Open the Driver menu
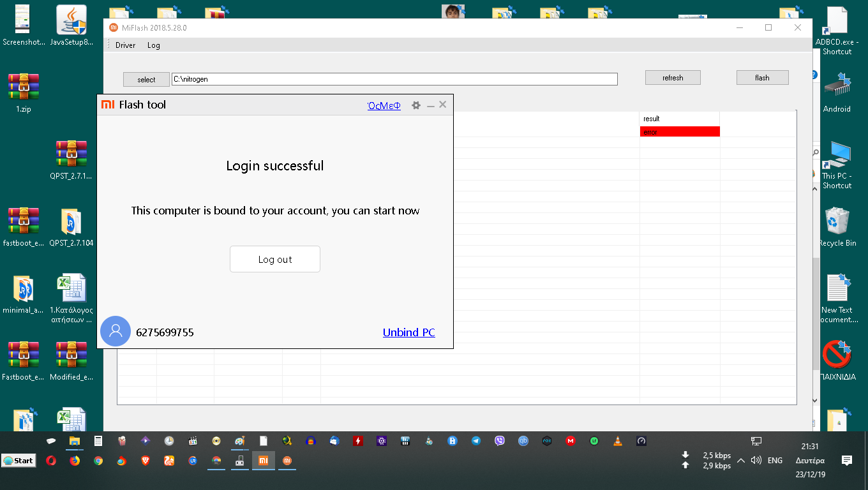This screenshot has width=868, height=490. [x=125, y=45]
